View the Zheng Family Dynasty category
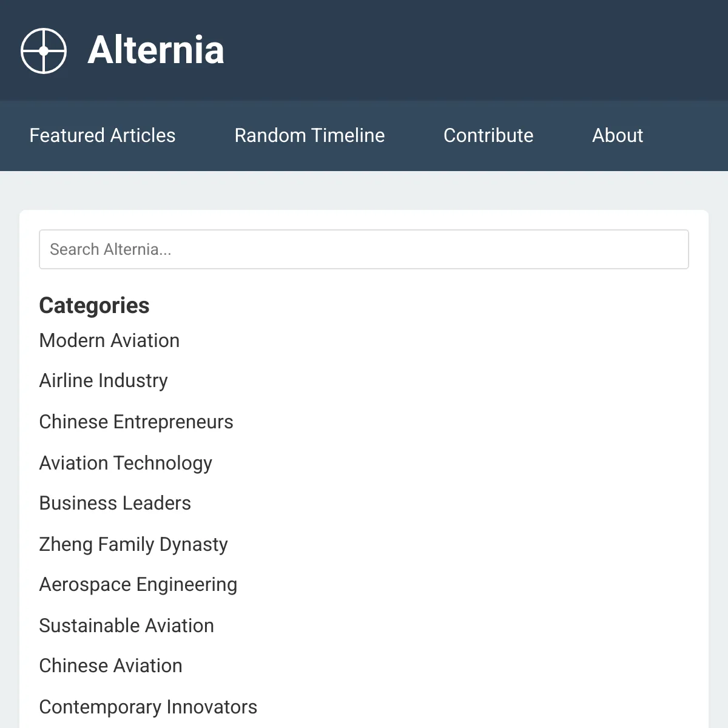The width and height of the screenshot is (728, 728). (x=133, y=544)
